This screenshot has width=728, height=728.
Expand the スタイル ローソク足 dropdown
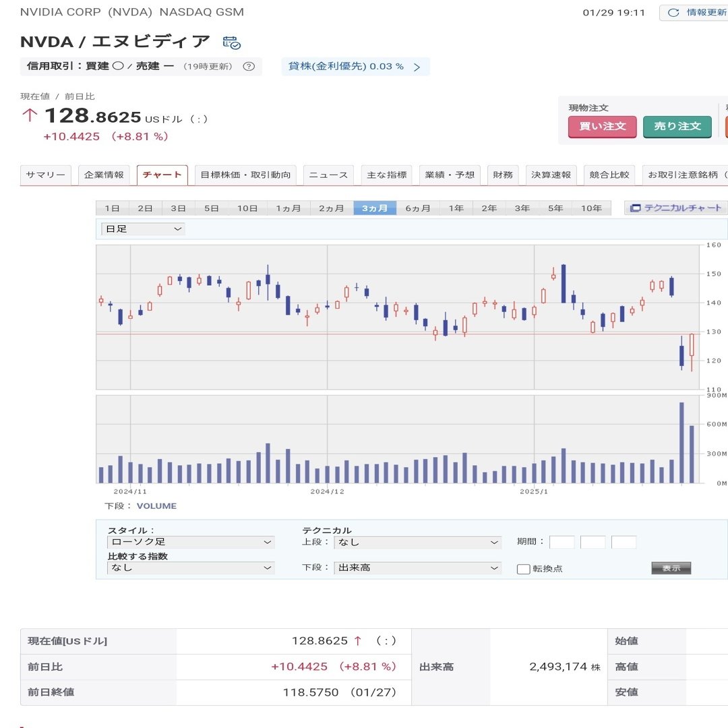pyautogui.click(x=190, y=542)
